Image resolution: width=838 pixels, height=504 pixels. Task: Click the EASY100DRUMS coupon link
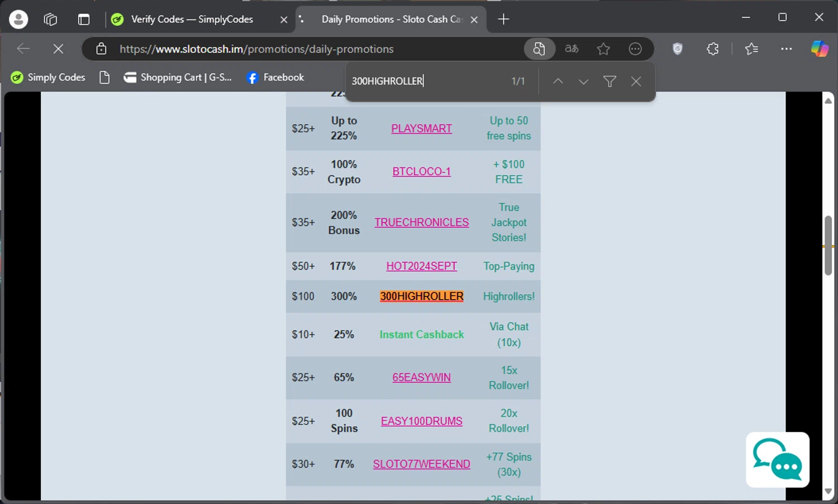pos(422,421)
